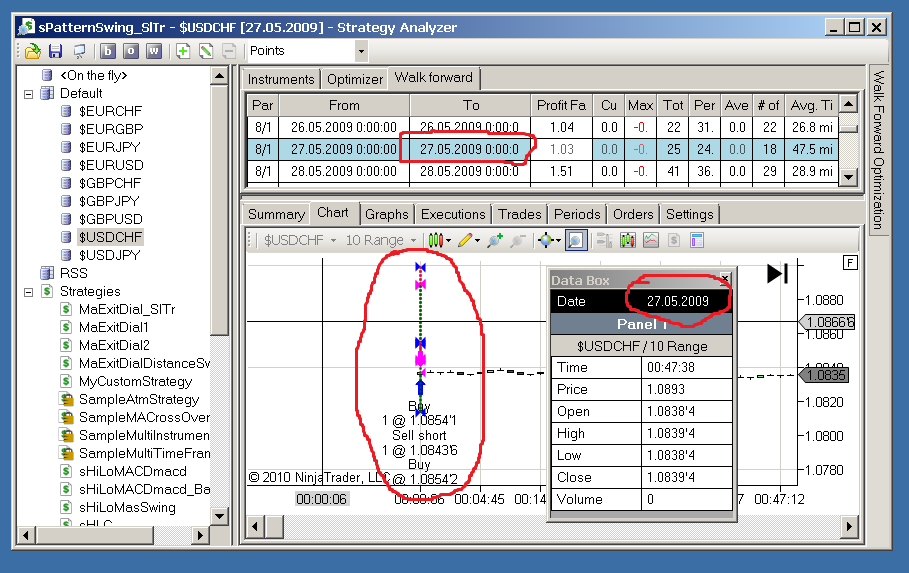The height and width of the screenshot is (573, 909).
Task: Toggle the Data Box magnifier button
Action: pyautogui.click(x=576, y=240)
